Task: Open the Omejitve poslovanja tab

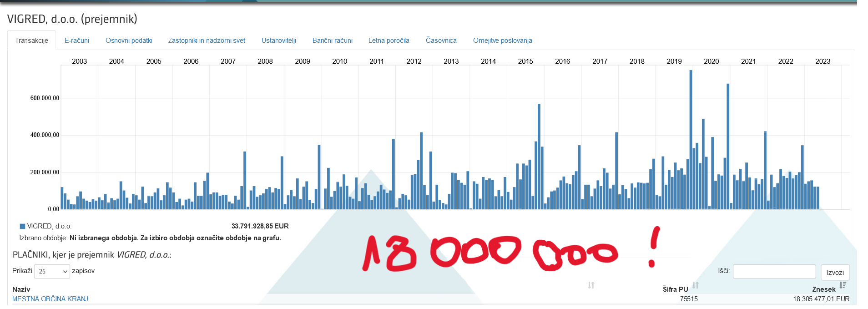Action: pyautogui.click(x=503, y=41)
